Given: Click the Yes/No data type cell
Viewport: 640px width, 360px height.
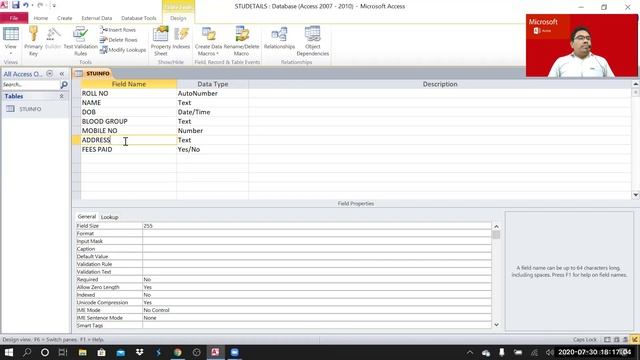Looking at the screenshot, I should pos(212,149).
